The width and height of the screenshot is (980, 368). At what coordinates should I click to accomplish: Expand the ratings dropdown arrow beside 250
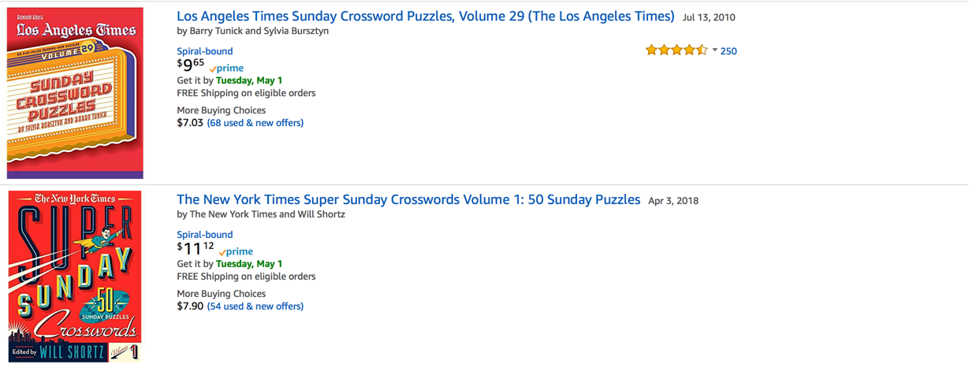(x=714, y=50)
